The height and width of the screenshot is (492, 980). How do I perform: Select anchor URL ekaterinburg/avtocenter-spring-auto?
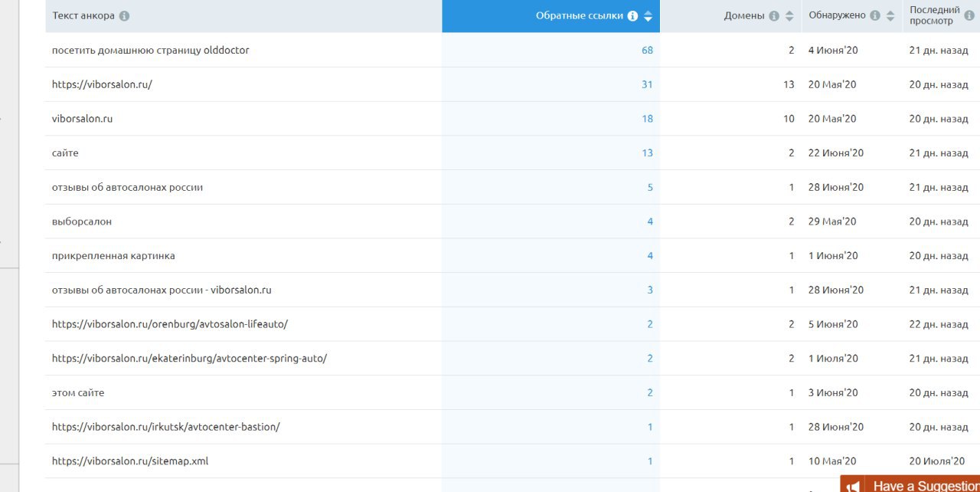[x=189, y=359]
